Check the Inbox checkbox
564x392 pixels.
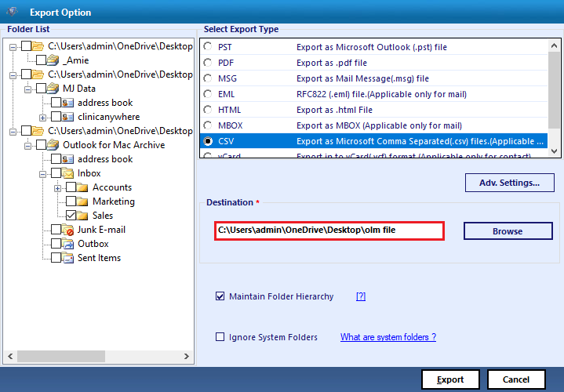[x=56, y=173]
